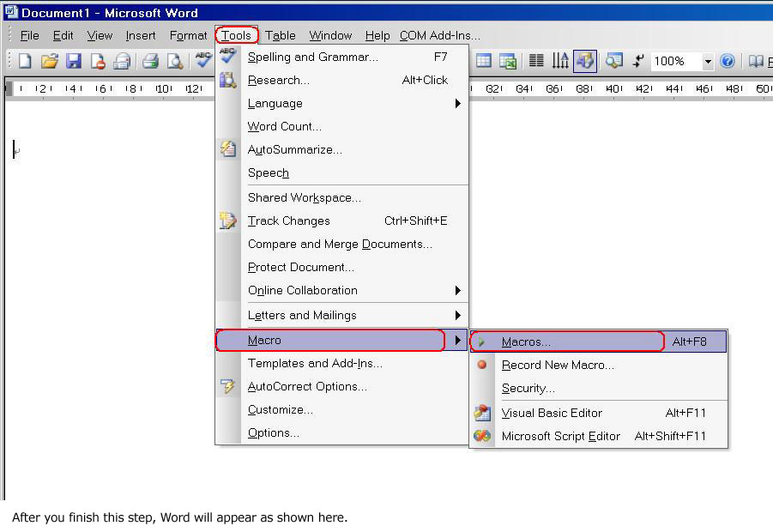
Task: Toggle the highlighted Drawing toolbar button
Action: (585, 61)
